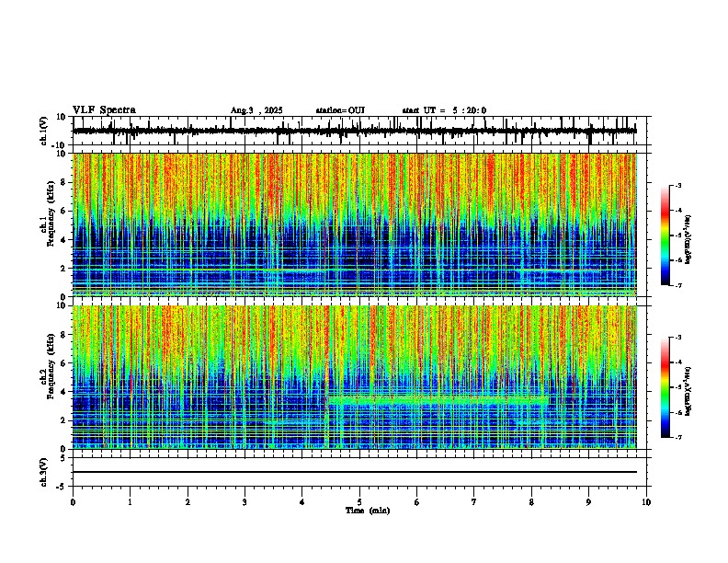Click time axis tick label "2"
Screen dimensions: 728x563
click(x=188, y=502)
